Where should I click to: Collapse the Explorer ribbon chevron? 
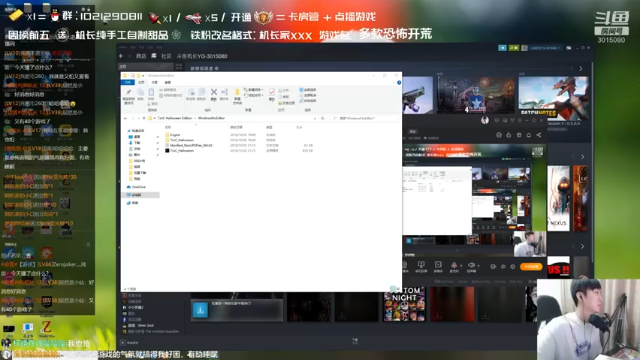(x=393, y=82)
